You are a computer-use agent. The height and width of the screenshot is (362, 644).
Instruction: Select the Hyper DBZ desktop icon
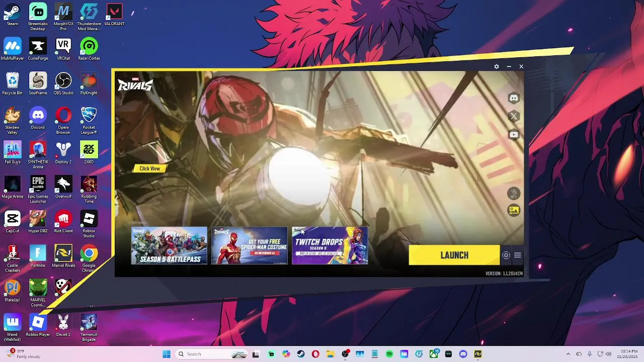click(38, 222)
